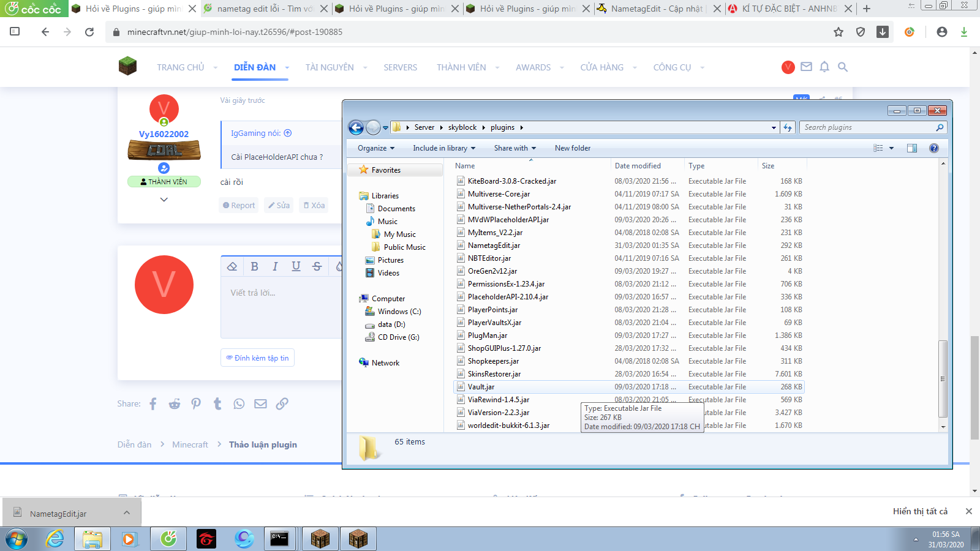
Task: Toggle strikethrough formatting in reply editor
Action: pos(317,266)
